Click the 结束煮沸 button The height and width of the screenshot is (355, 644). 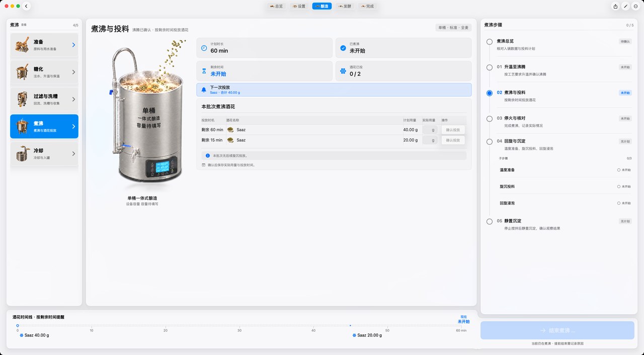tap(557, 330)
